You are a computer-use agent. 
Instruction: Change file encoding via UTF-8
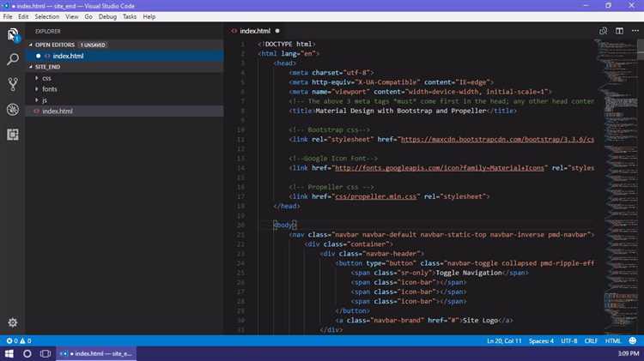[568, 341]
